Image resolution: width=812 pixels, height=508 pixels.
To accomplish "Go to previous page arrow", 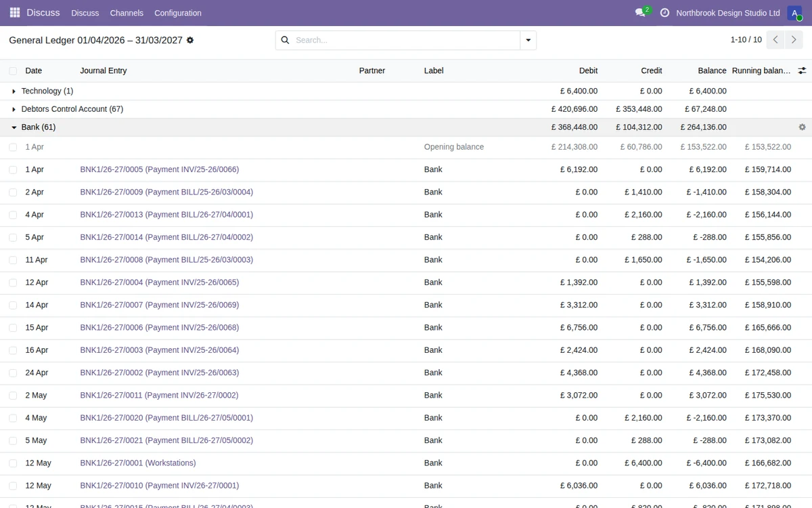I will click(x=776, y=40).
